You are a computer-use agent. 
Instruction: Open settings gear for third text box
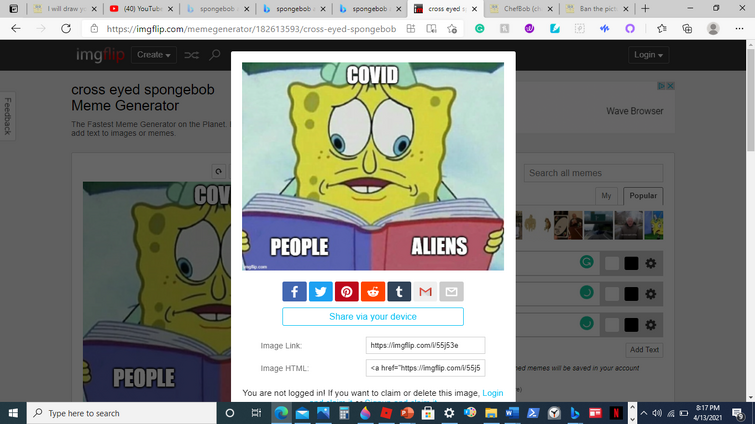(651, 325)
